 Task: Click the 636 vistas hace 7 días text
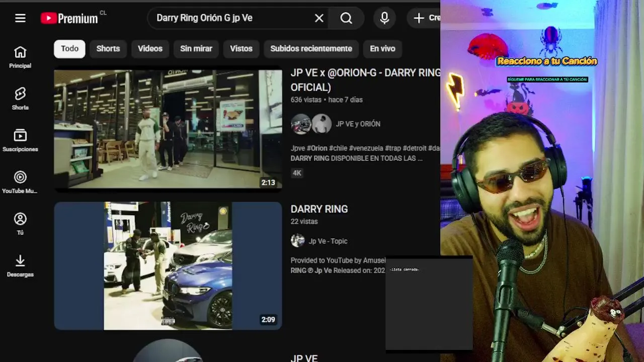point(327,100)
